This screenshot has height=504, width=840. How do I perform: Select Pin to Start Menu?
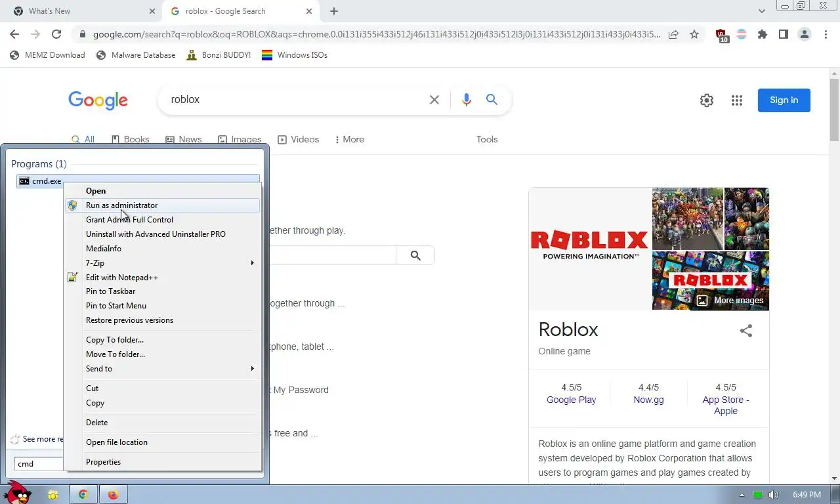(x=162, y=306)
